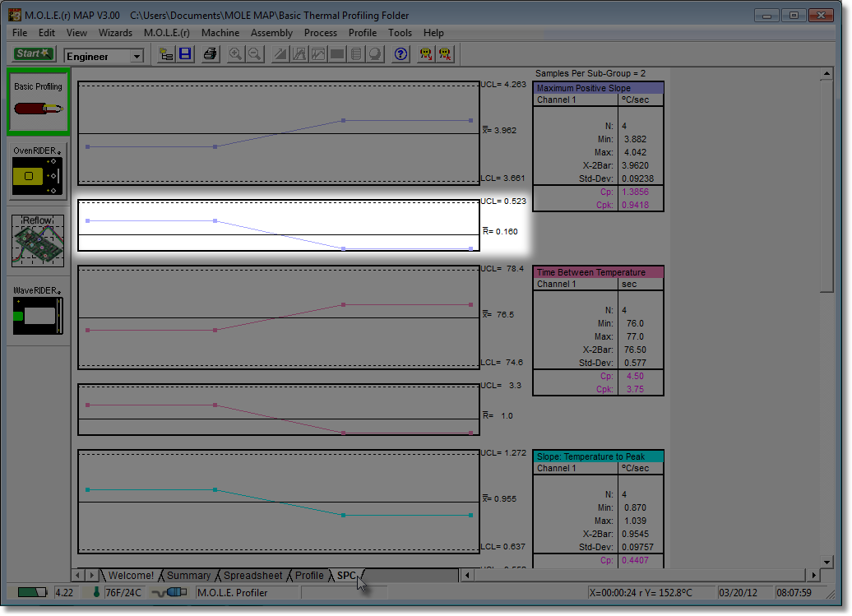Switch to the Summary tab
This screenshot has height=616, width=852.
point(188,575)
